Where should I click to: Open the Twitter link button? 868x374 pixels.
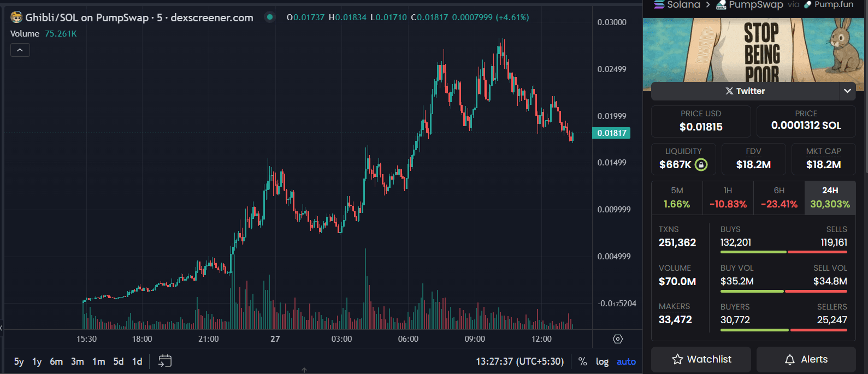click(745, 91)
